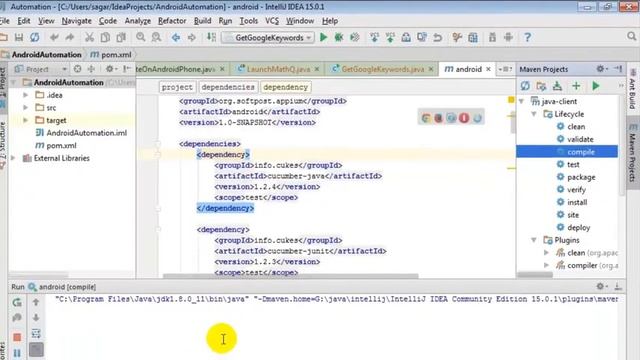Viewport: 640px width, 360px height.
Task: Select pom.xml in the project tree
Action: tap(61, 145)
